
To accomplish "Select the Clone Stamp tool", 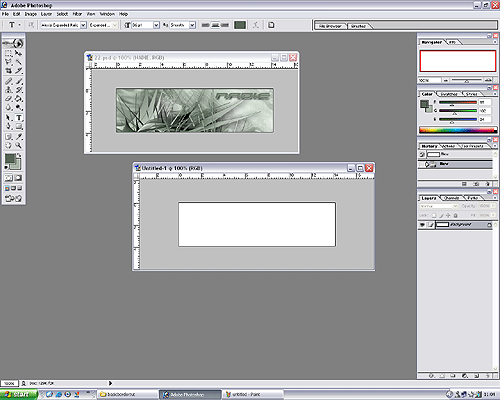I will (8, 90).
